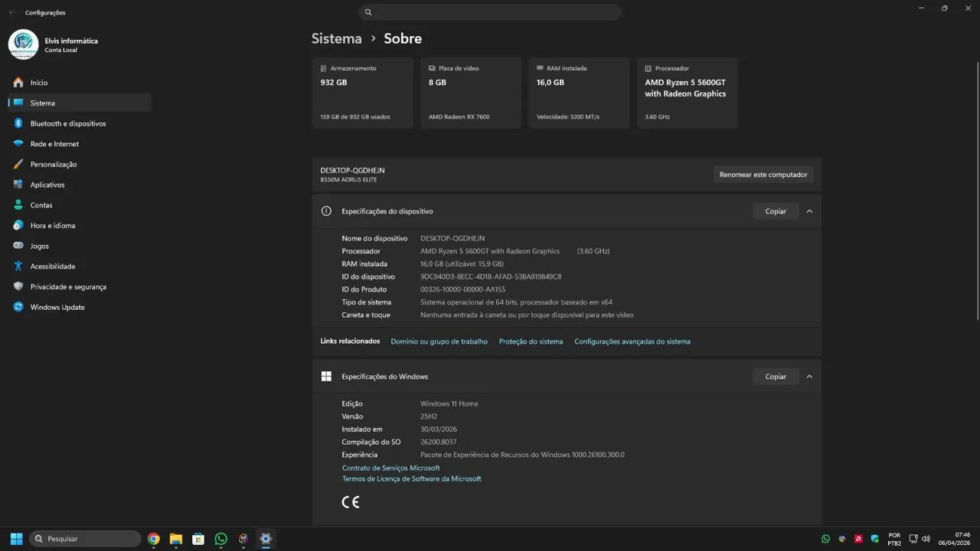Collapse the Especificações do Windows section

point(809,377)
